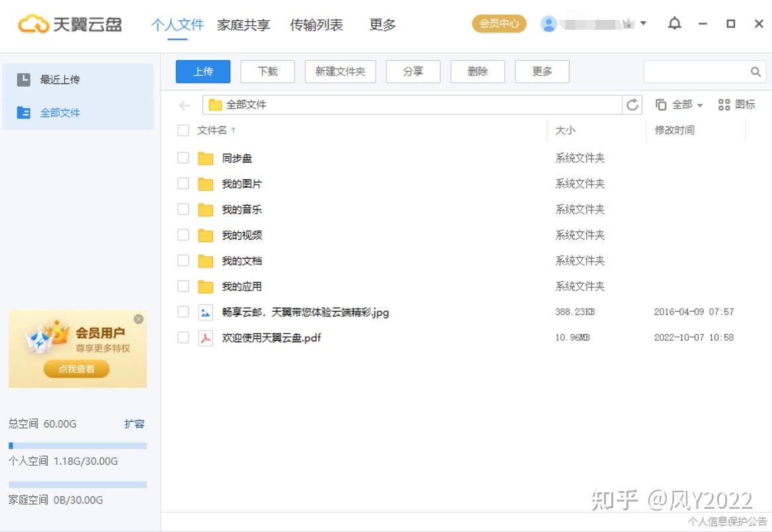Click the crown image in member banner
The width and height of the screenshot is (772, 532).
[47, 338]
